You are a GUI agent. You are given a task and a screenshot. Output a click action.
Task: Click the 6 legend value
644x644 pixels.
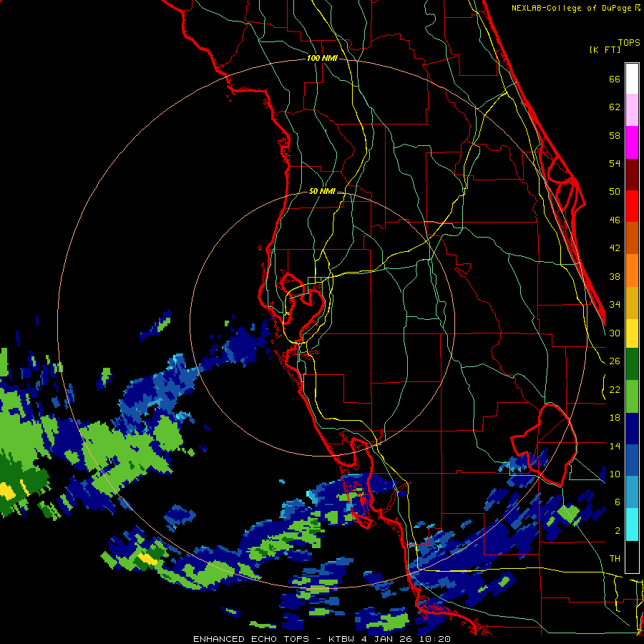coord(618,502)
